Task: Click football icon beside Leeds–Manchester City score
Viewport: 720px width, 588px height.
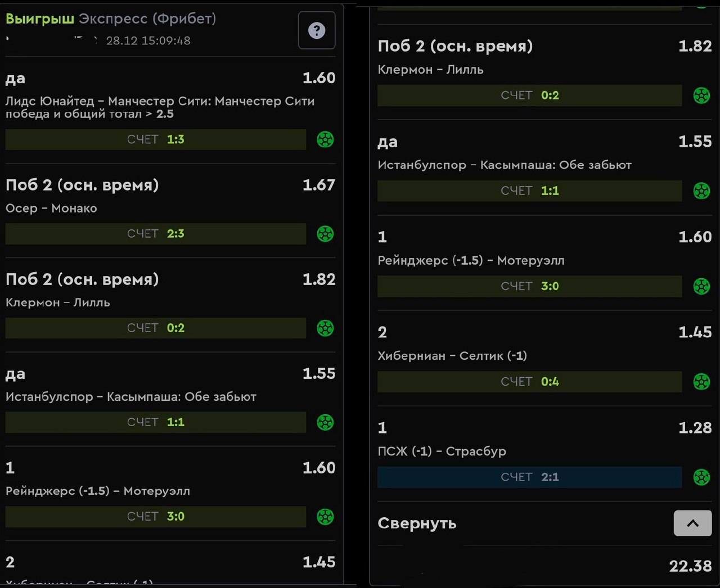Action: [x=325, y=139]
